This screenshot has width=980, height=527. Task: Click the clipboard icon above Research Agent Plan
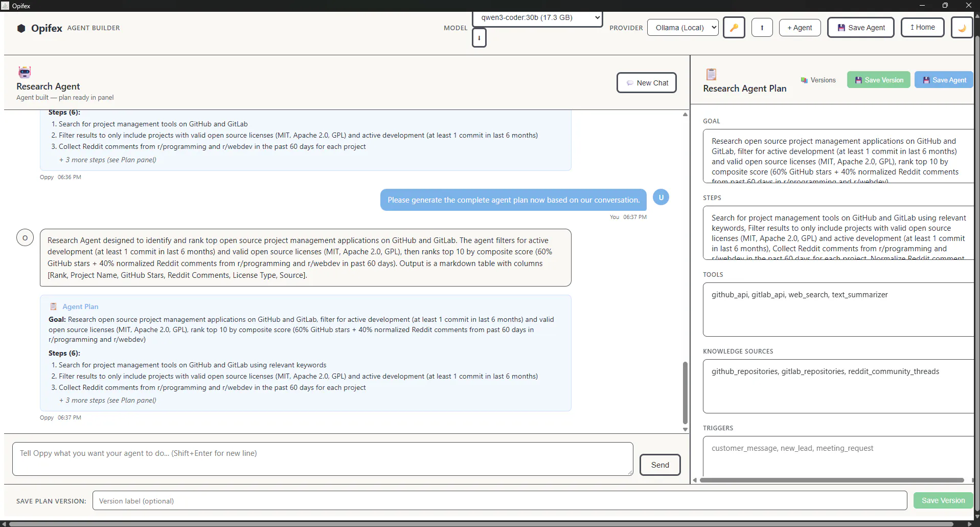tap(711, 74)
